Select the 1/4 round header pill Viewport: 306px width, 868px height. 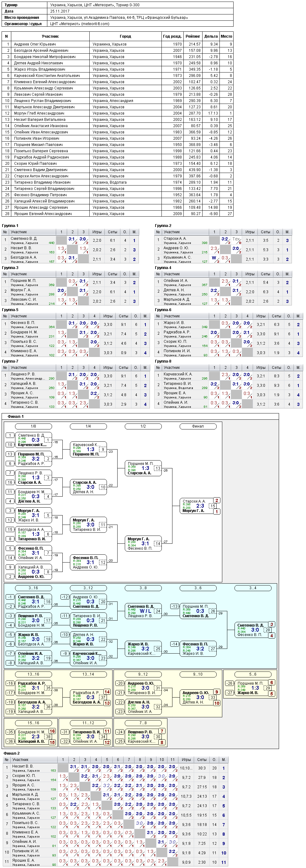coord(88,426)
